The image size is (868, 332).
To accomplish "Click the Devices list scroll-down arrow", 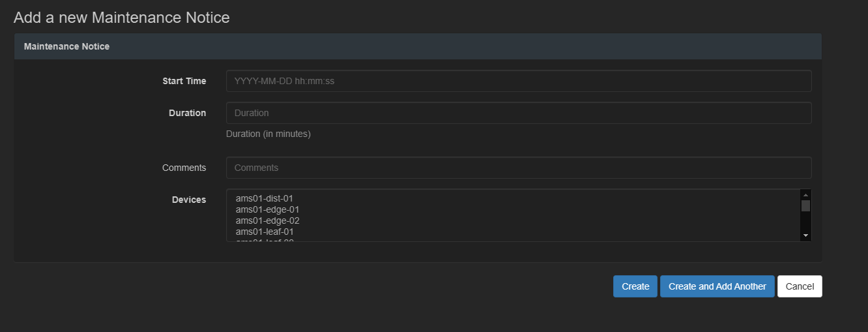I will tap(805, 235).
